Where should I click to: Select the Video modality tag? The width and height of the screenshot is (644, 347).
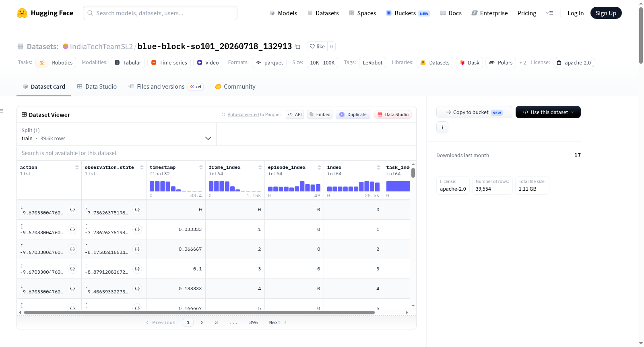(208, 62)
